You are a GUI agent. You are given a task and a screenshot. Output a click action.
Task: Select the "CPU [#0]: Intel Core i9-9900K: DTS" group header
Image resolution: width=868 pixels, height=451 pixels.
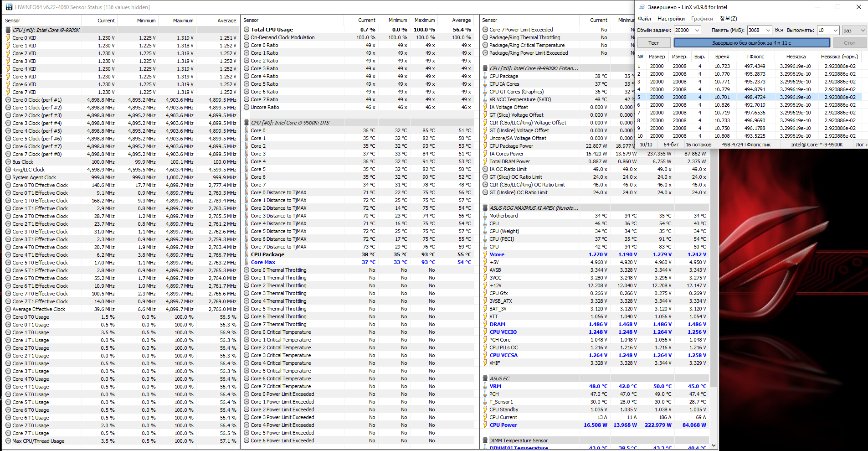(x=360, y=123)
